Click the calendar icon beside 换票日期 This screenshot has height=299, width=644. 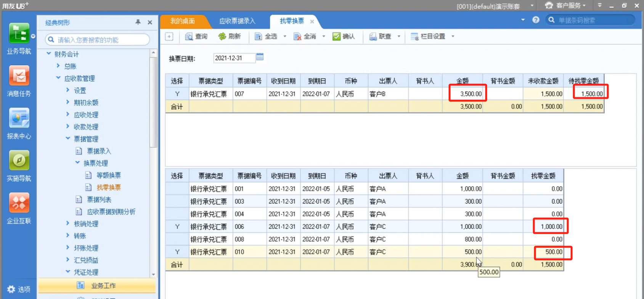[260, 57]
